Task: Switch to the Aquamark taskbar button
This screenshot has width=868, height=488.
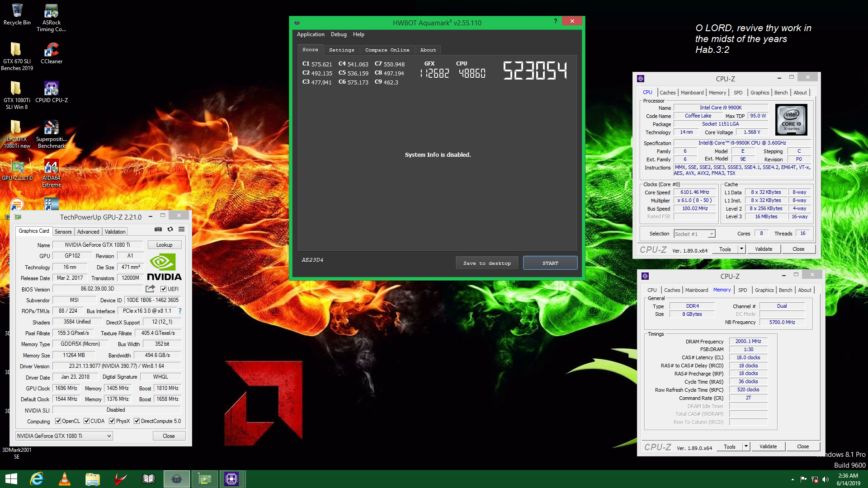Action: [x=177, y=479]
